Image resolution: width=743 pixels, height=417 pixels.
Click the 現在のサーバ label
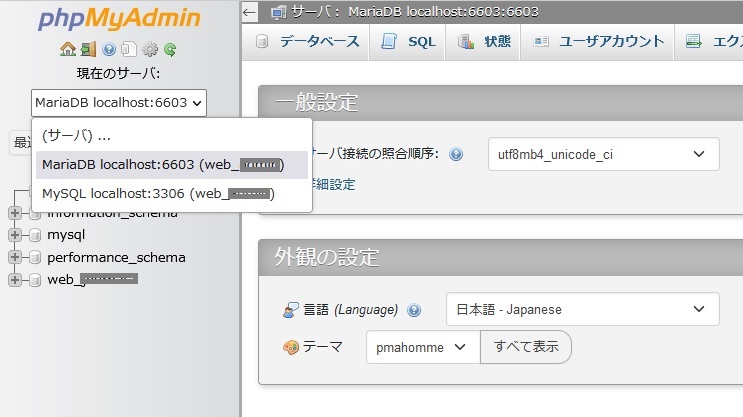119,73
